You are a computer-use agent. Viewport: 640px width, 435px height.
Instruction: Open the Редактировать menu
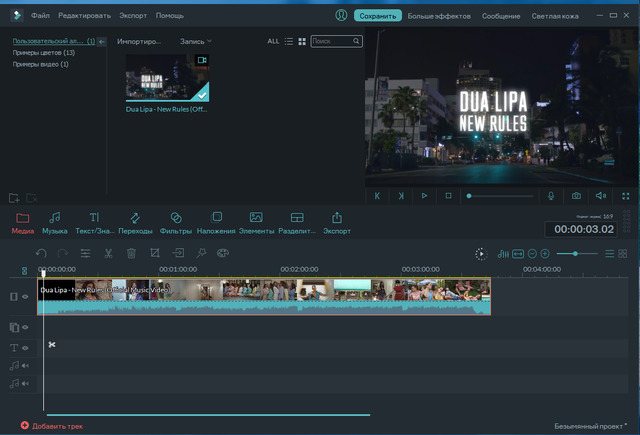coord(84,16)
